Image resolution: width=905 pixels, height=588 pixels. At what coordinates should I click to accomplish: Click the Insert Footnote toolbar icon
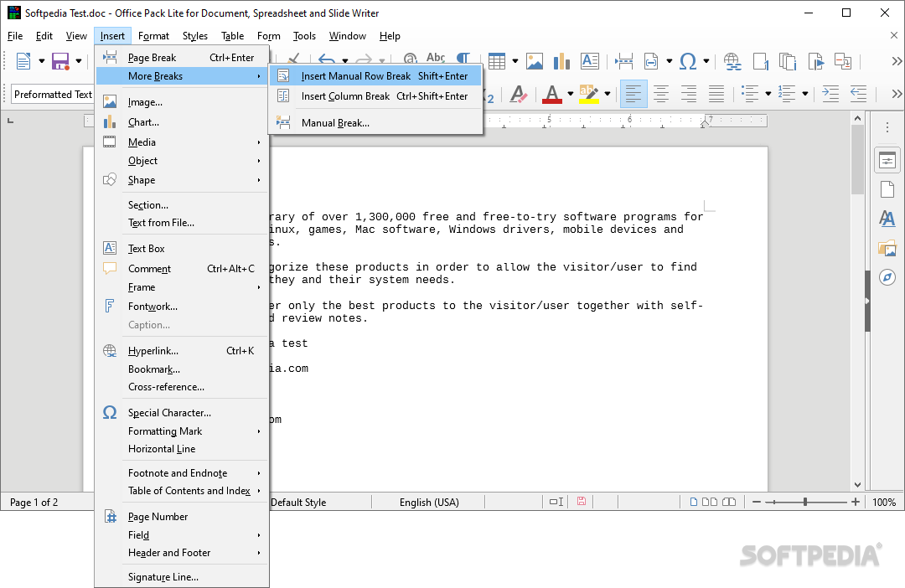pyautogui.click(x=761, y=60)
